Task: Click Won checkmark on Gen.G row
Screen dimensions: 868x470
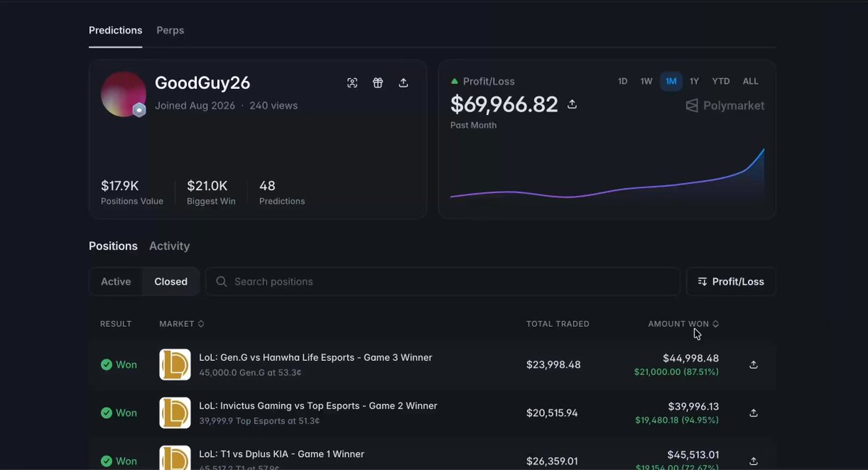Action: pyautogui.click(x=106, y=364)
